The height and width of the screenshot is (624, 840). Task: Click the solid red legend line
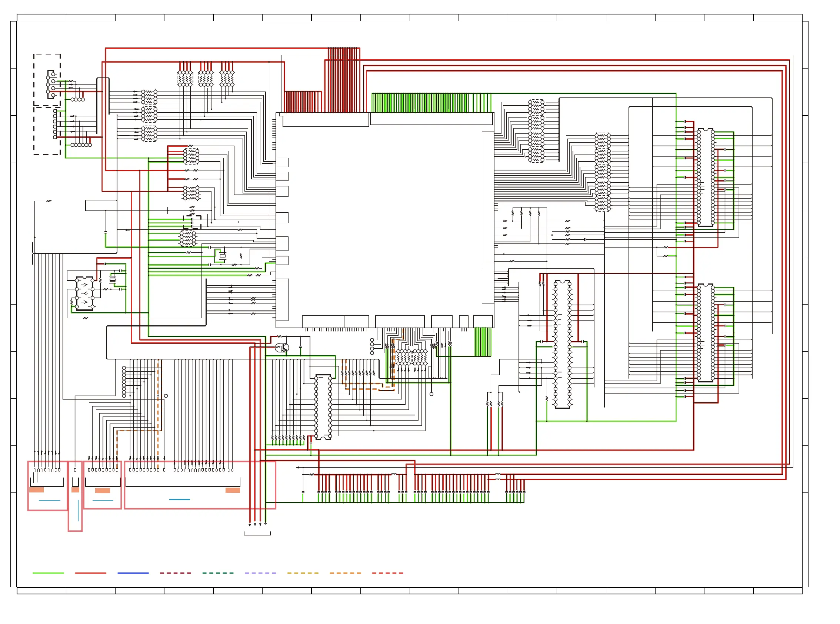coord(91,573)
